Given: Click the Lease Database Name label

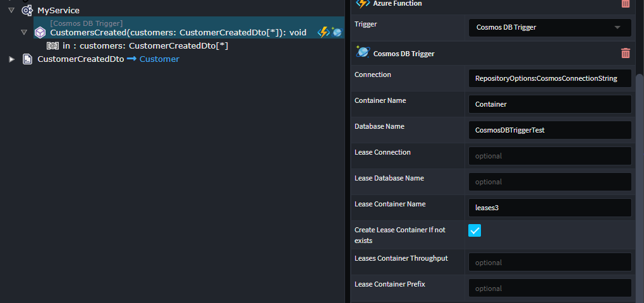Looking at the screenshot, I should tap(389, 178).
